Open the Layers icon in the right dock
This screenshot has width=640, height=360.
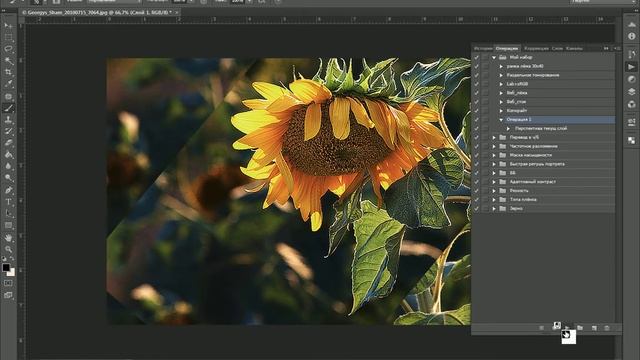pyautogui.click(x=631, y=92)
